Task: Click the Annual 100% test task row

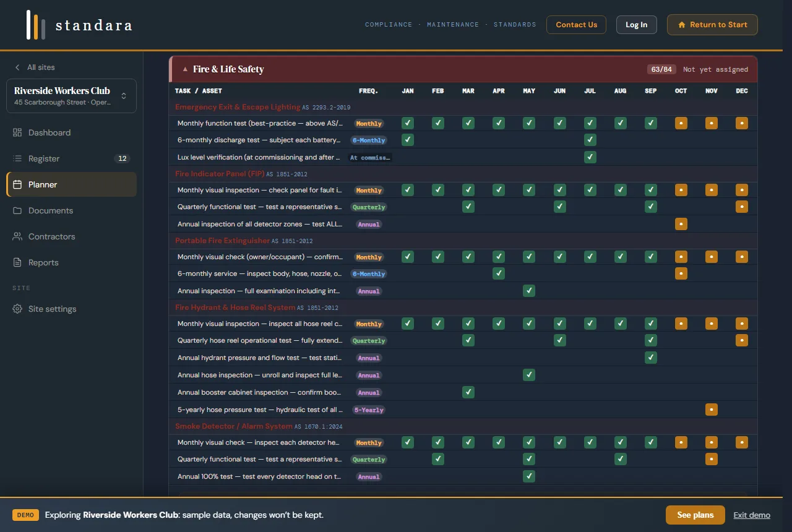Action: click(x=463, y=476)
